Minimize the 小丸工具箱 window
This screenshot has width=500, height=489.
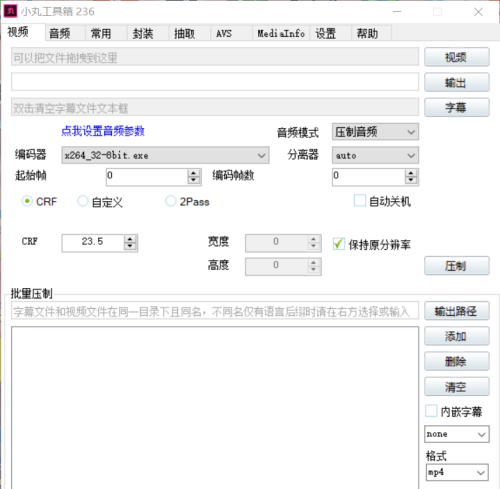point(397,12)
